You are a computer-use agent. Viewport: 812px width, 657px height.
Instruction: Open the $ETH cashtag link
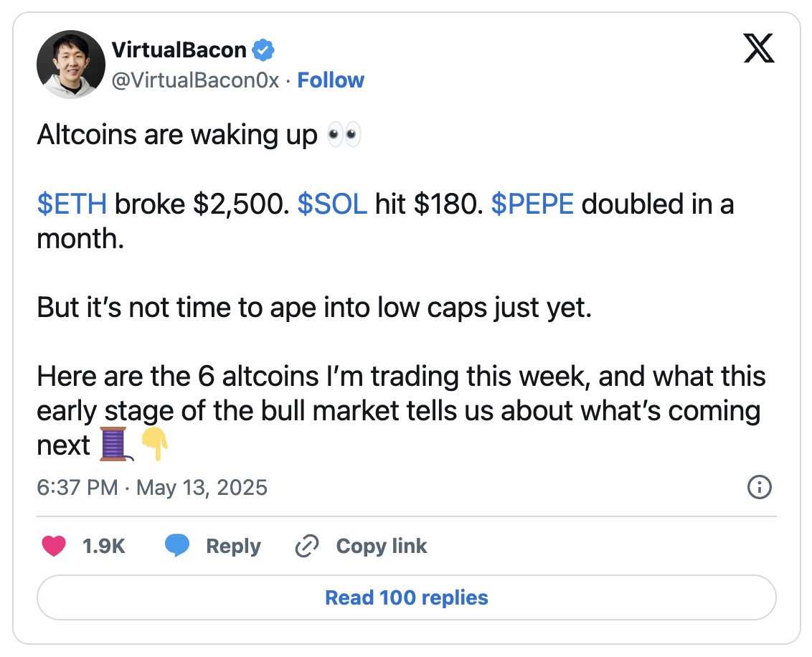click(72, 204)
